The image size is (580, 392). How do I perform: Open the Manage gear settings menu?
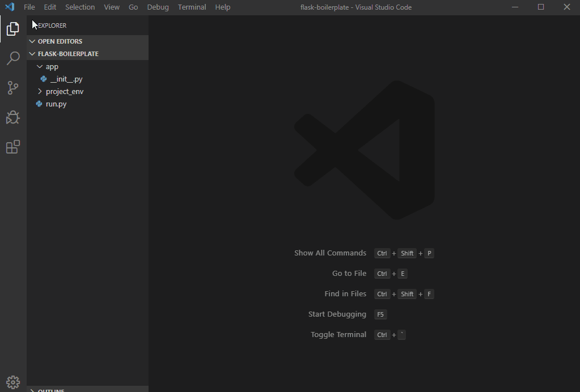pyautogui.click(x=13, y=382)
